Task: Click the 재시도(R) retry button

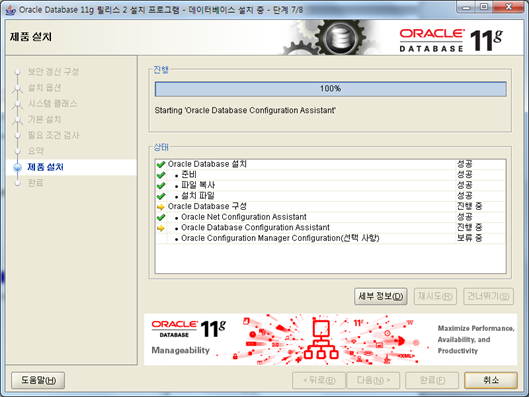Action: (x=435, y=296)
